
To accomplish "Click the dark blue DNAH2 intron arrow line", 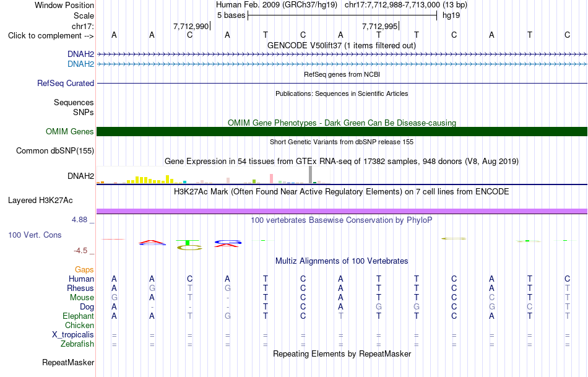I will [342, 54].
